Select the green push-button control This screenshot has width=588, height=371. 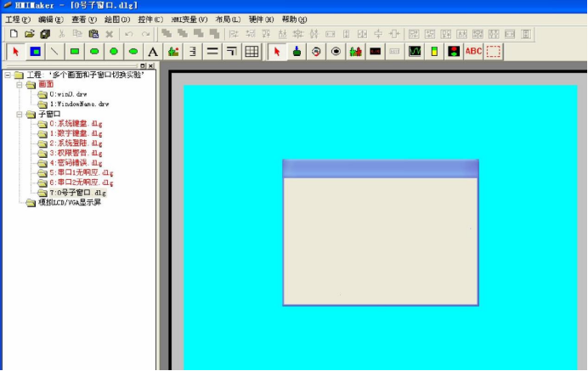click(297, 51)
